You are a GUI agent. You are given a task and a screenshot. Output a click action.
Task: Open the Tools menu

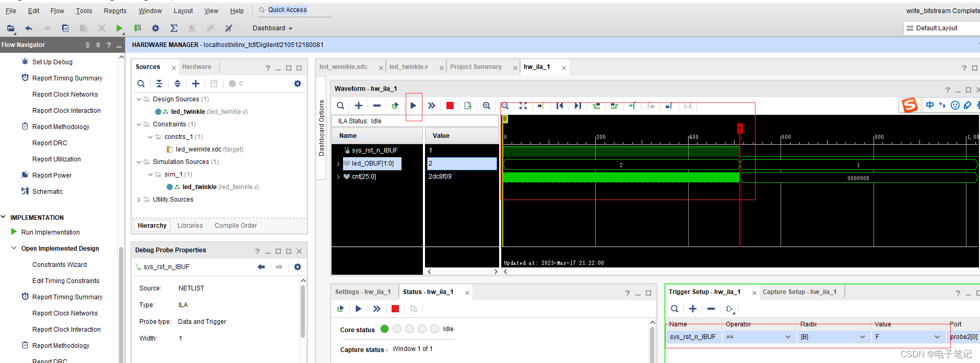(x=84, y=10)
